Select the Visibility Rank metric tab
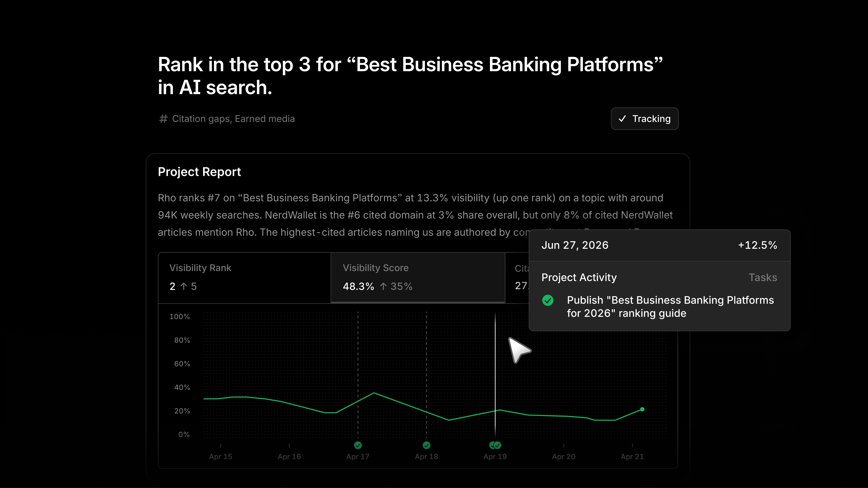 245,278
